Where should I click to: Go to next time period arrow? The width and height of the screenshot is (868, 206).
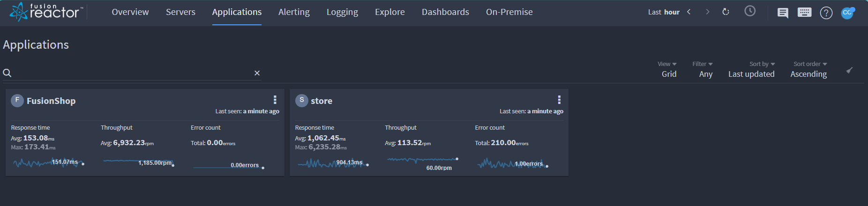tap(707, 12)
